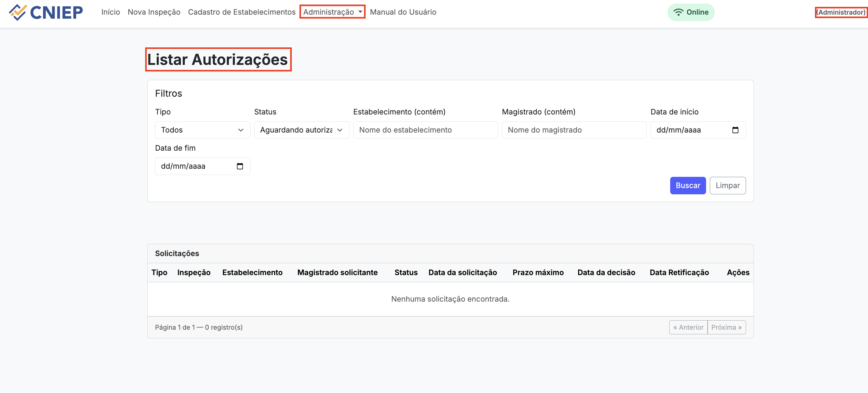This screenshot has width=868, height=393.
Task: Click the Tipo column header
Action: [x=159, y=272]
